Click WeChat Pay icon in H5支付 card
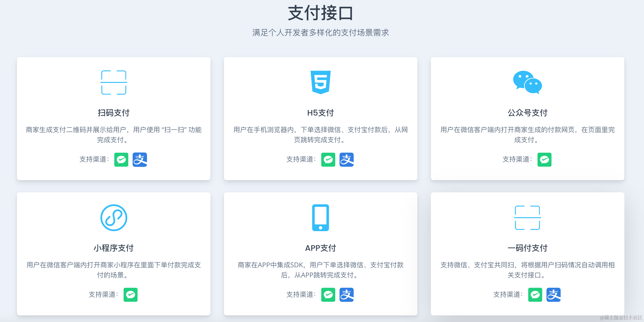Viewport: 644px width, 322px height. (x=328, y=160)
